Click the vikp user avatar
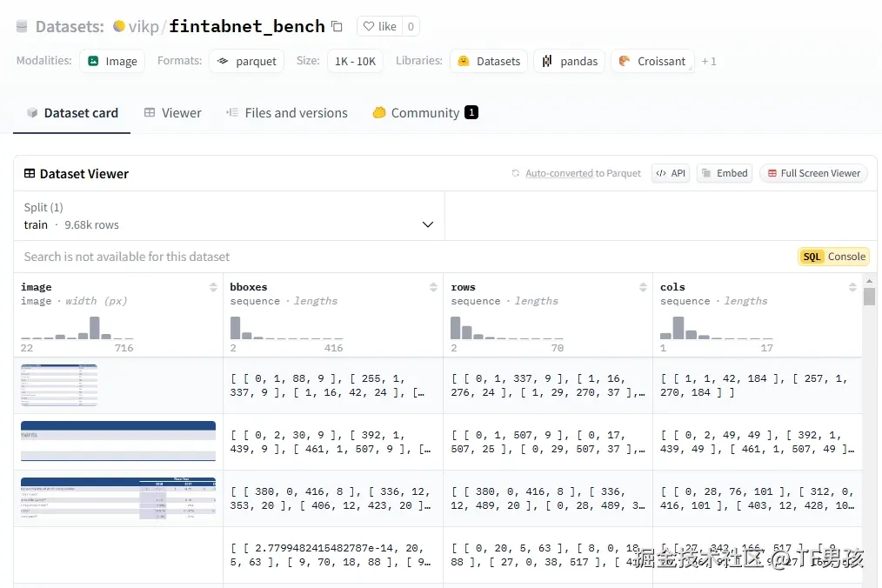Image resolution: width=882 pixels, height=588 pixels. click(119, 26)
